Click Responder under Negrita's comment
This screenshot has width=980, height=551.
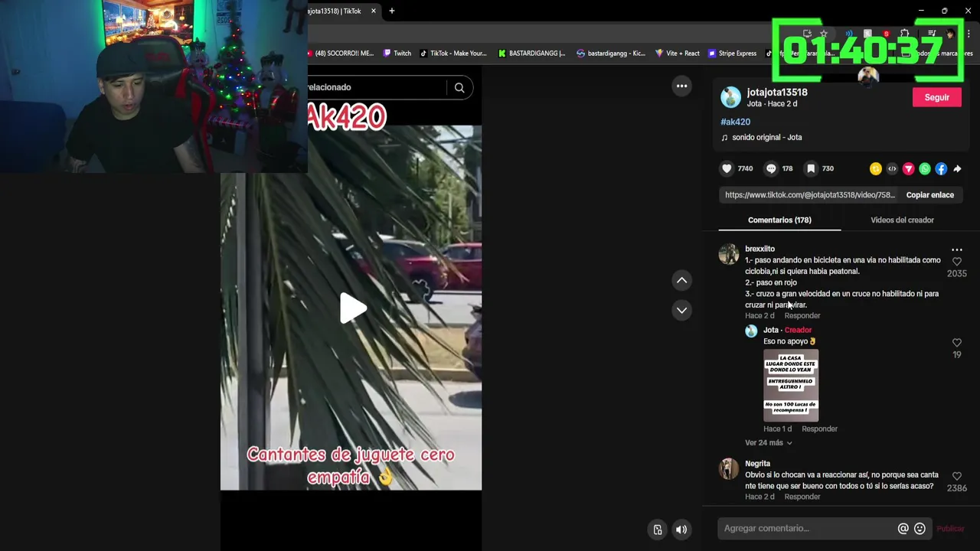coord(802,497)
